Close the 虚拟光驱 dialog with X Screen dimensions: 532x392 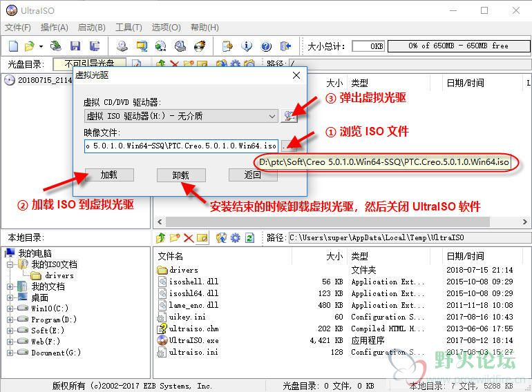pyautogui.click(x=296, y=75)
